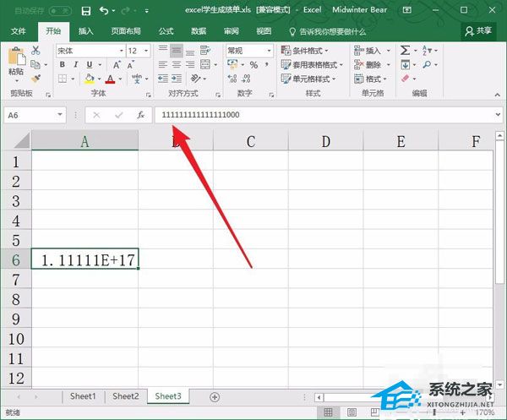Click the Accounting Number Format icon
Viewport: 507px width, 420px height.
(232, 64)
